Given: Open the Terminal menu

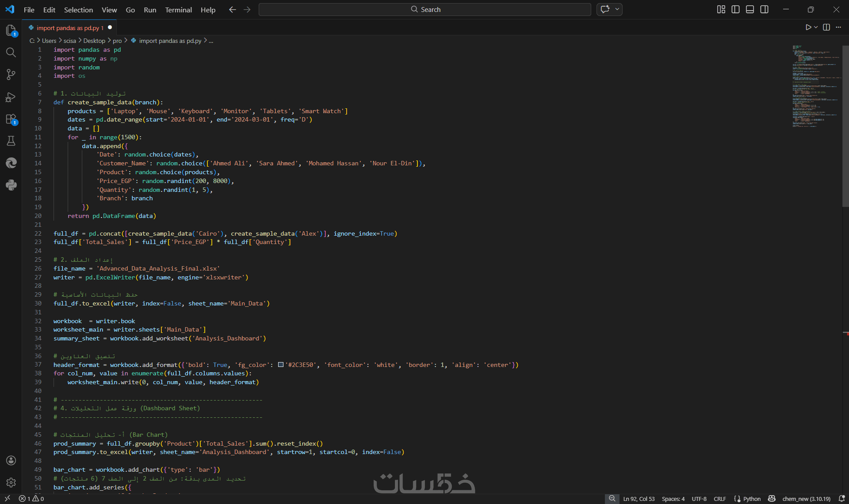Looking at the screenshot, I should tap(178, 10).
